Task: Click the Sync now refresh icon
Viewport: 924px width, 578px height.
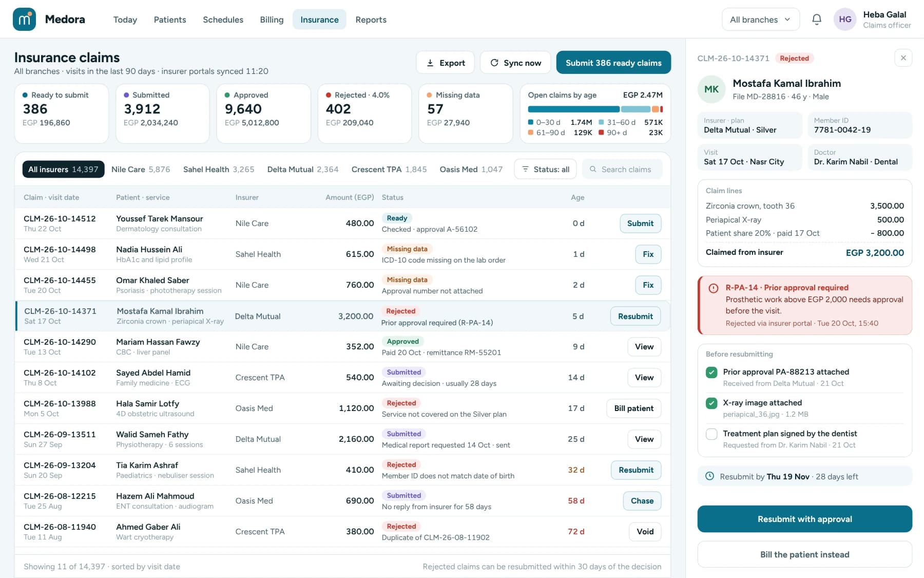Action: (x=494, y=63)
